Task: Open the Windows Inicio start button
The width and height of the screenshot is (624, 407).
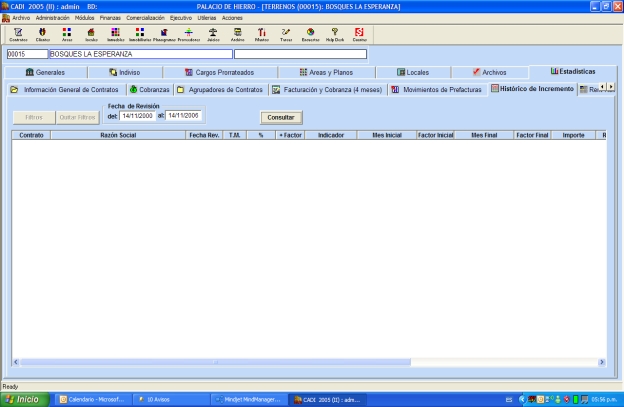Action: (x=26, y=399)
